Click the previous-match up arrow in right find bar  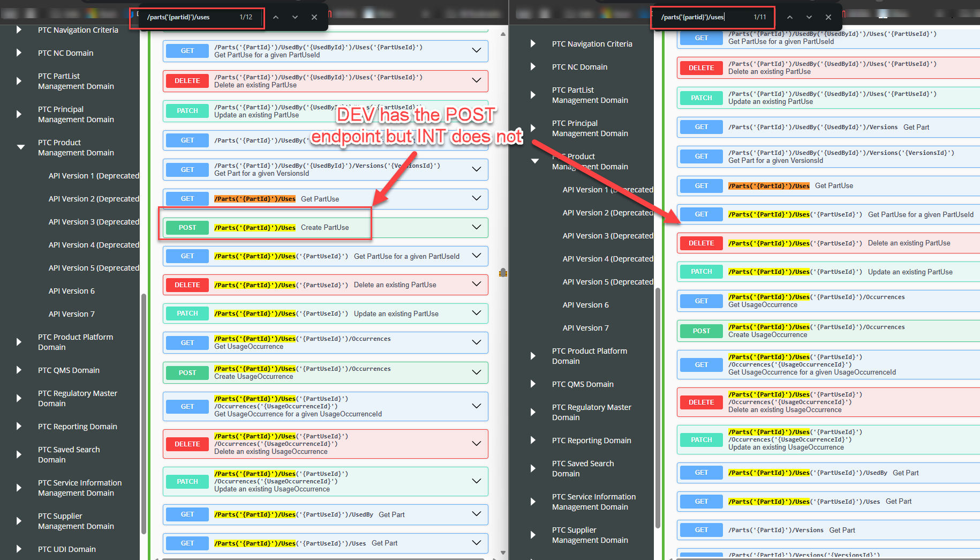pyautogui.click(x=790, y=17)
